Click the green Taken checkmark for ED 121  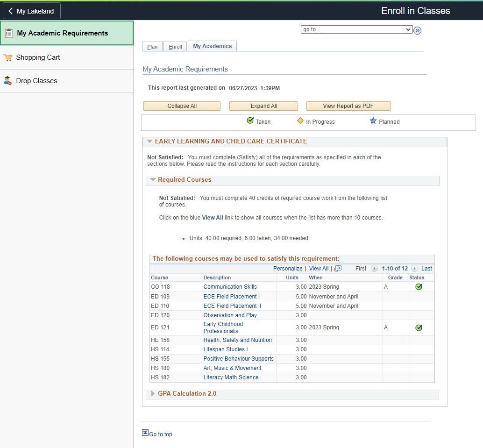pyautogui.click(x=419, y=327)
